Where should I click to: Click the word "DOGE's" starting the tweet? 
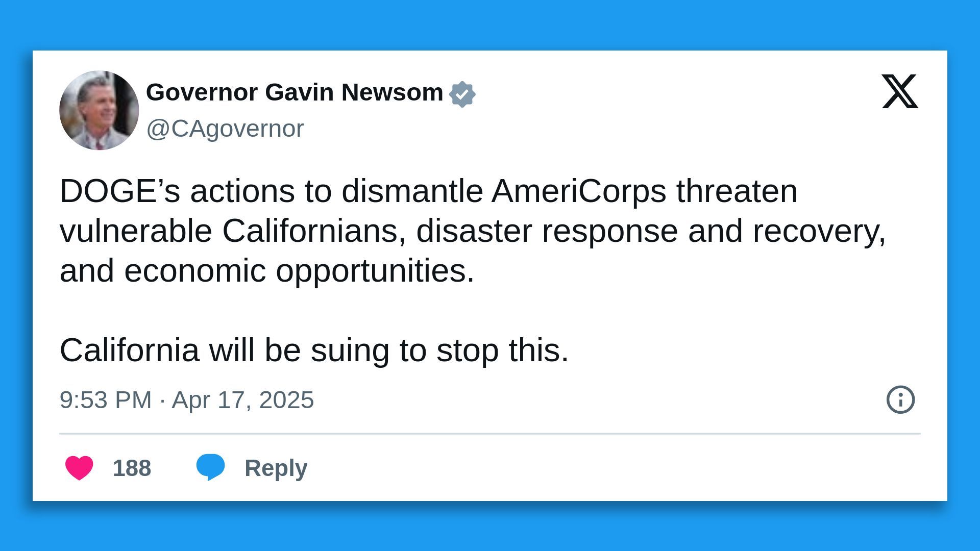[x=119, y=191]
